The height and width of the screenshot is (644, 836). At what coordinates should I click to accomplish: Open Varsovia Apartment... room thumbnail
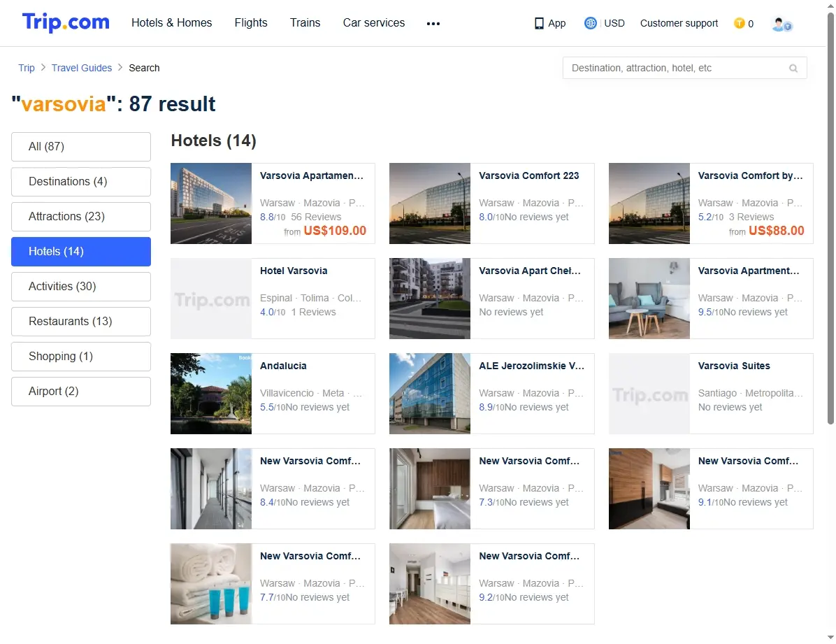[x=649, y=299]
